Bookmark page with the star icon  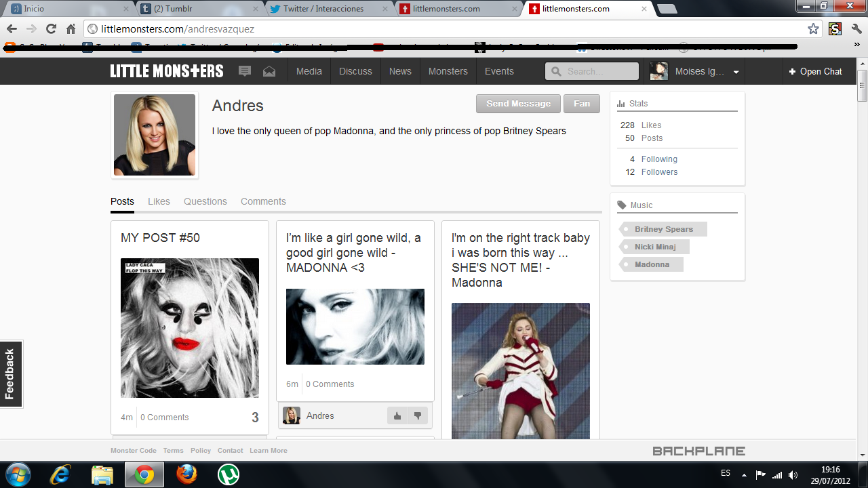point(813,29)
